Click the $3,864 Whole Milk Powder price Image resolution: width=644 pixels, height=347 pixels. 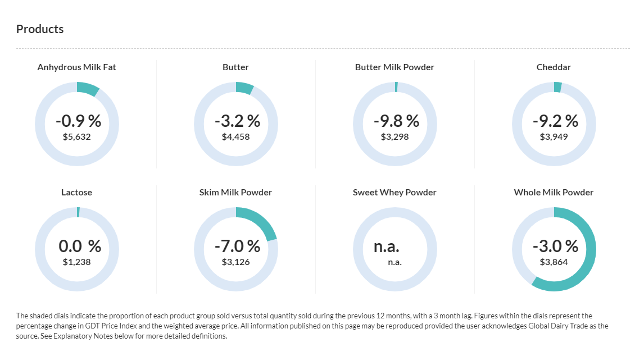pyautogui.click(x=554, y=262)
